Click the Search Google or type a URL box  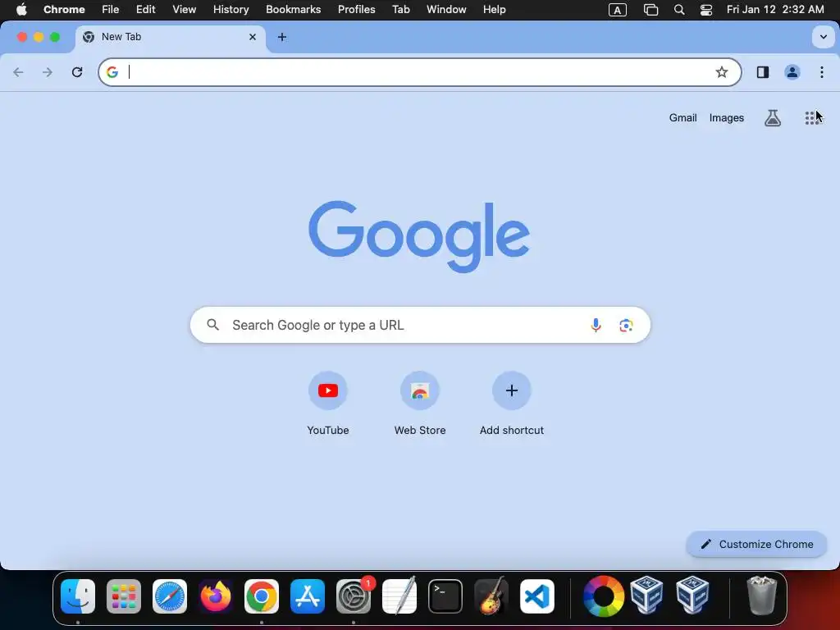tap(420, 325)
